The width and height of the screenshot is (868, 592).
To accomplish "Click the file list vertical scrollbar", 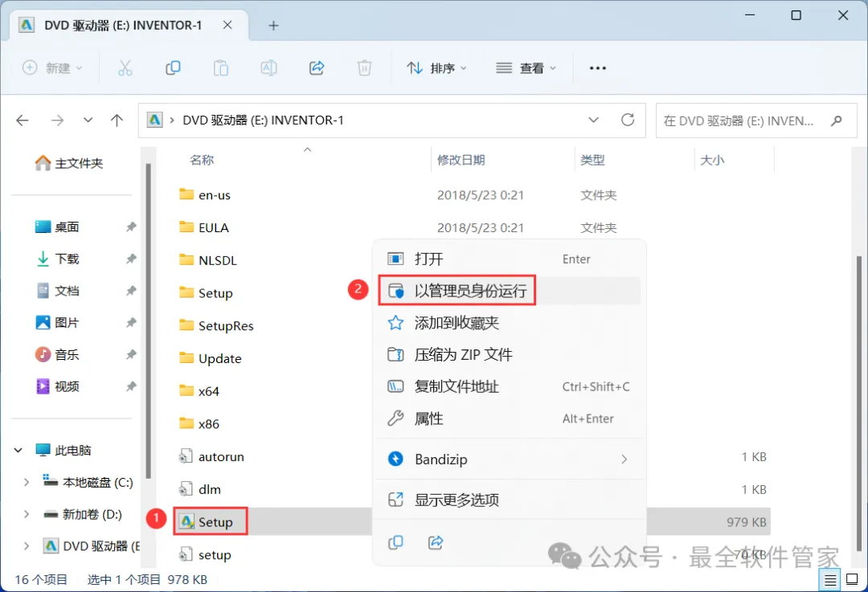I will tap(859, 403).
